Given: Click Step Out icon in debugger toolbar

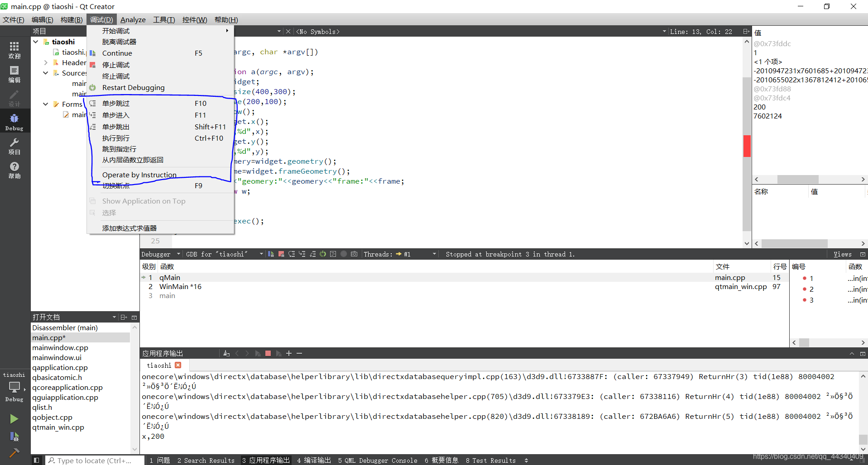Looking at the screenshot, I should click(x=312, y=254).
